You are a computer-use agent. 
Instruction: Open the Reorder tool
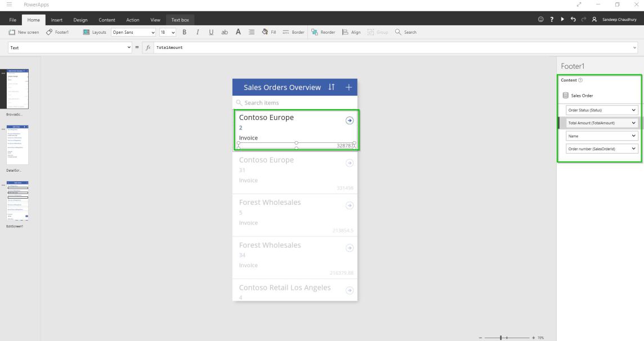323,32
